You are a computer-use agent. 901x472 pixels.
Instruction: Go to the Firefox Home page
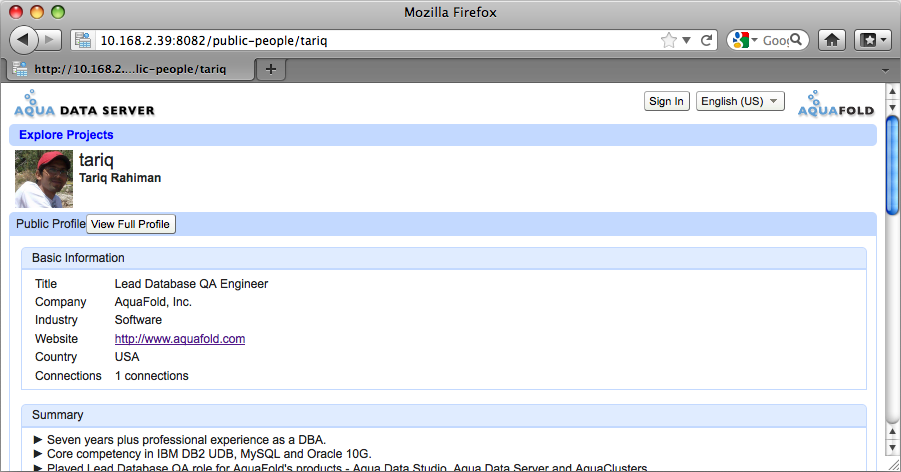tap(830, 40)
